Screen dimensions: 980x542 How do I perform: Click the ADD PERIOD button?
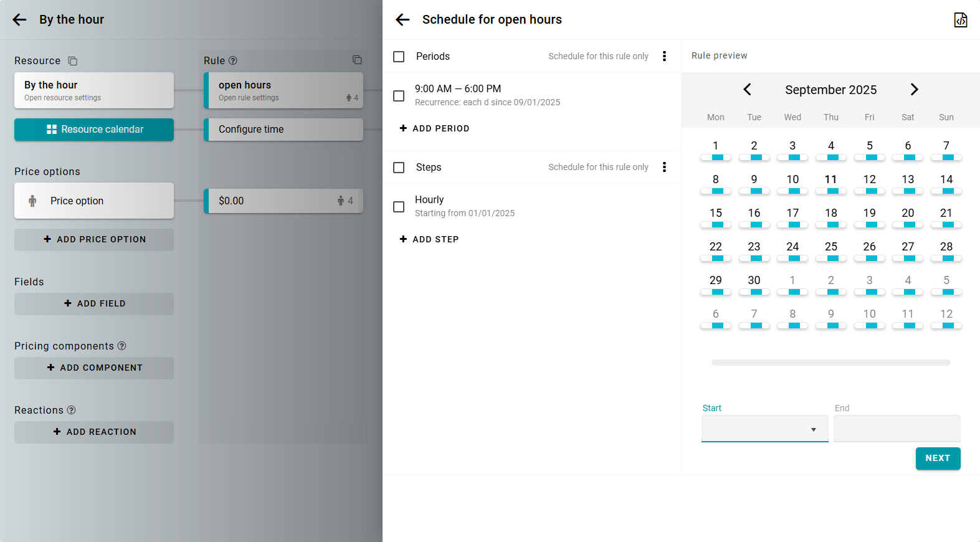click(x=435, y=128)
